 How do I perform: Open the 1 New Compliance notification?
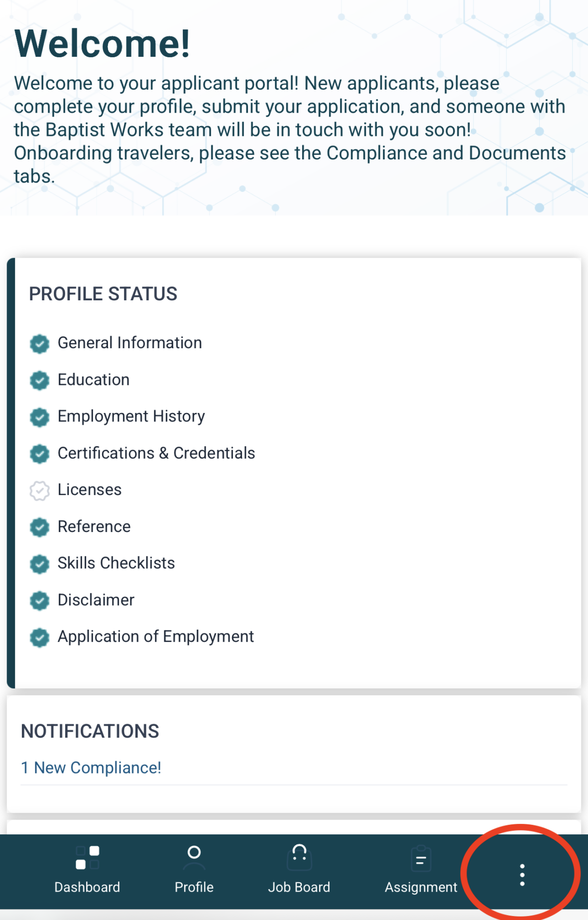tap(91, 768)
